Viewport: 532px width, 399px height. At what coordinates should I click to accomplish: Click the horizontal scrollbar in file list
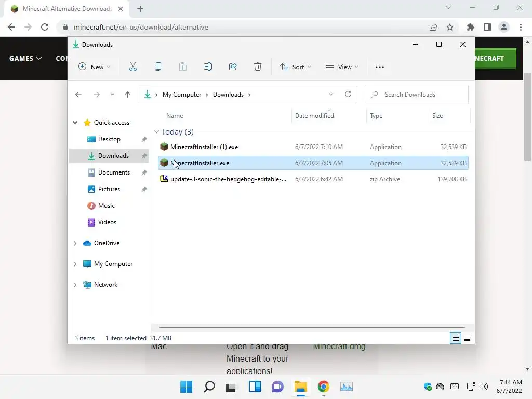click(x=312, y=328)
